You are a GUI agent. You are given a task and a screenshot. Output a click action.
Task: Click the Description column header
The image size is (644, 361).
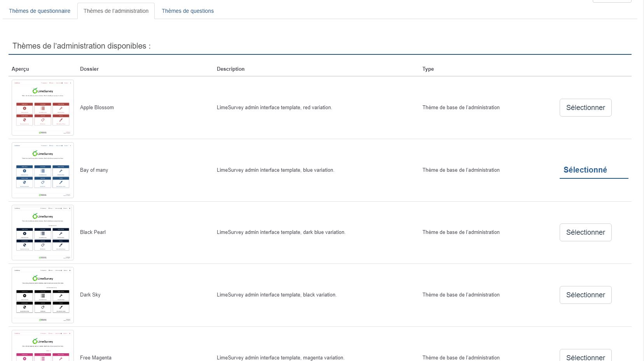[230, 69]
